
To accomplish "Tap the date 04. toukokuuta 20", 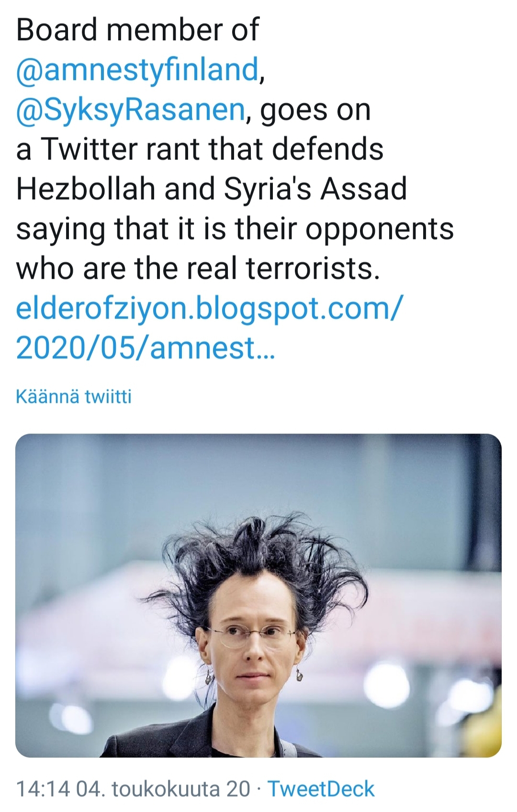I will 163,789.
